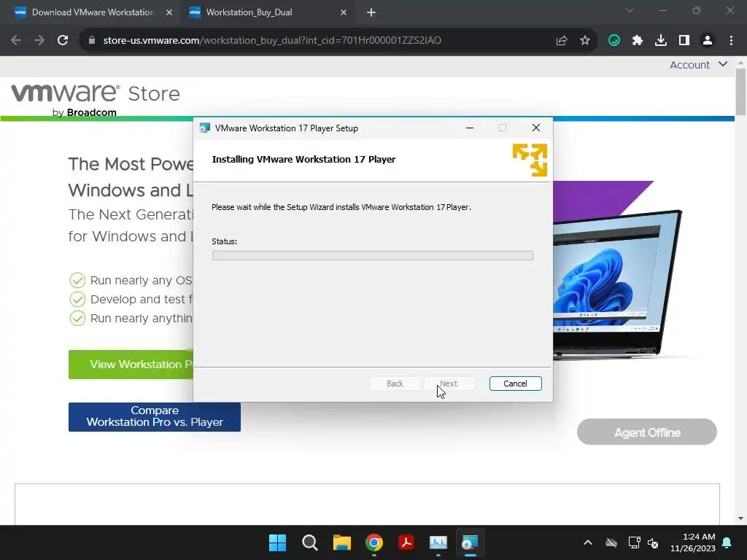
Task: Click the yellow VMware Workstation logo
Action: (530, 160)
